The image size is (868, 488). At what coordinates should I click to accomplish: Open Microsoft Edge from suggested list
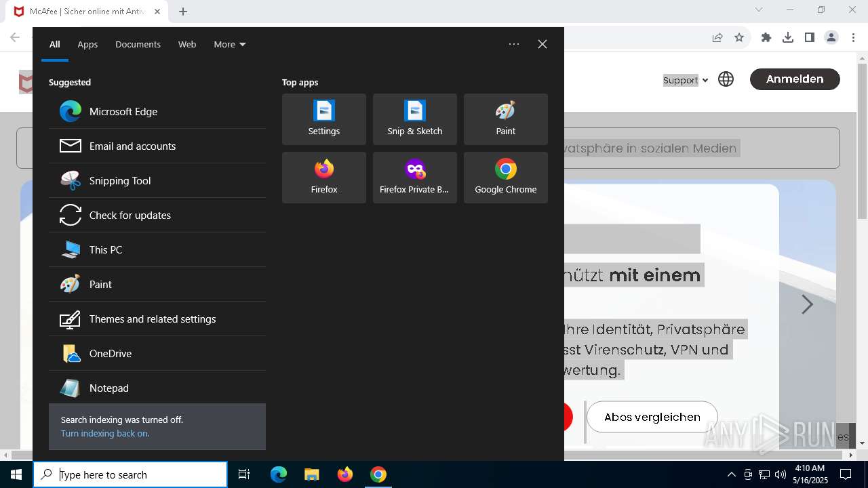(157, 111)
